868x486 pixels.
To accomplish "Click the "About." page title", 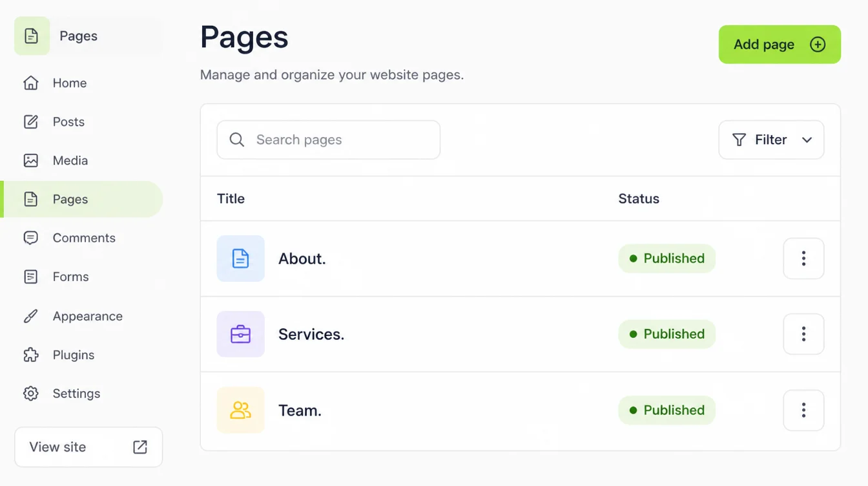I will (x=302, y=259).
